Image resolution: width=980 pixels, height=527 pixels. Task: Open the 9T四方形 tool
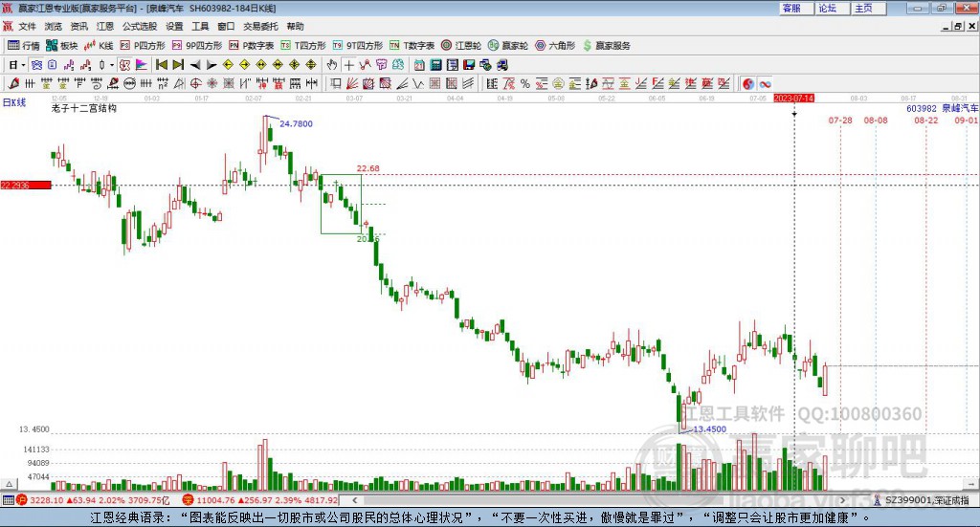click(x=358, y=46)
